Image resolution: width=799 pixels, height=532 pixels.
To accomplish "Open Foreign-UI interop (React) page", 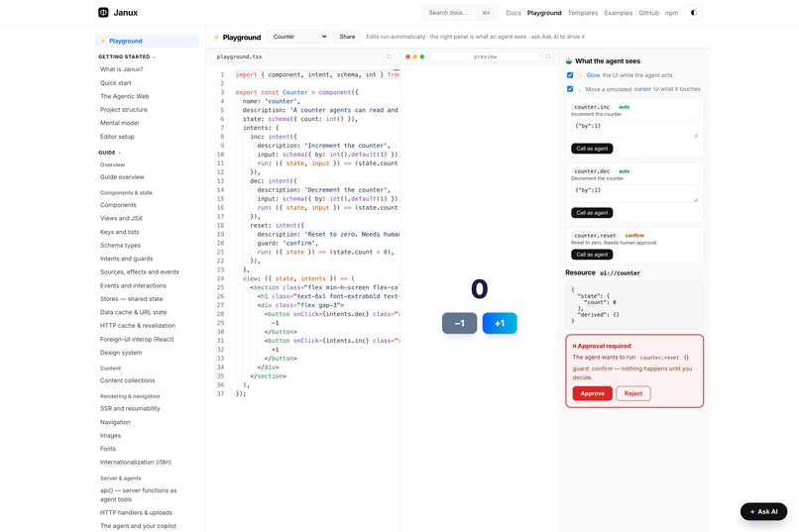I will [x=137, y=339].
